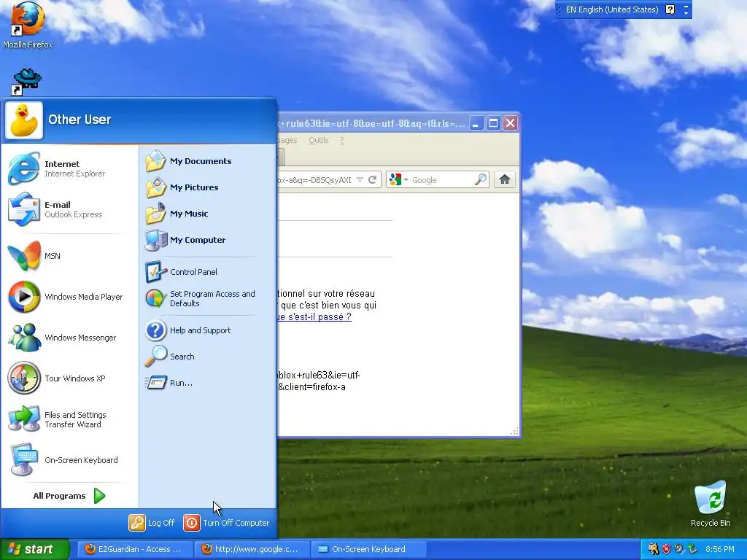Click the red shield tray icon

[666, 549]
